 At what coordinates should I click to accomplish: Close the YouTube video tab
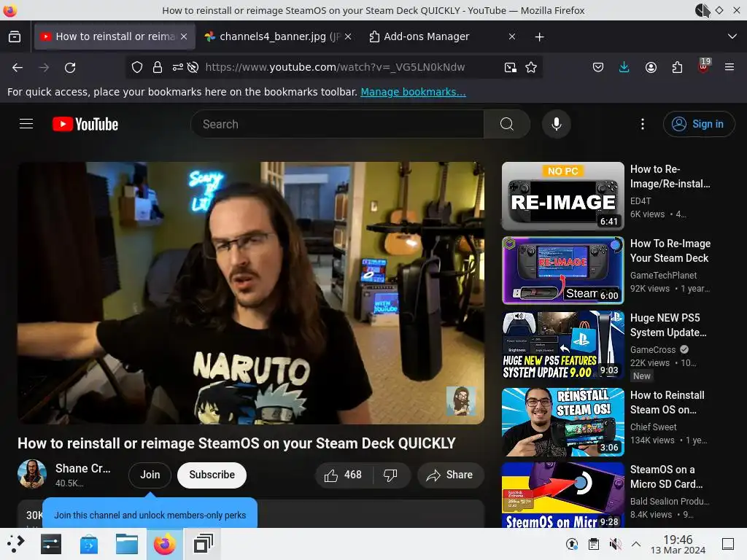click(184, 36)
